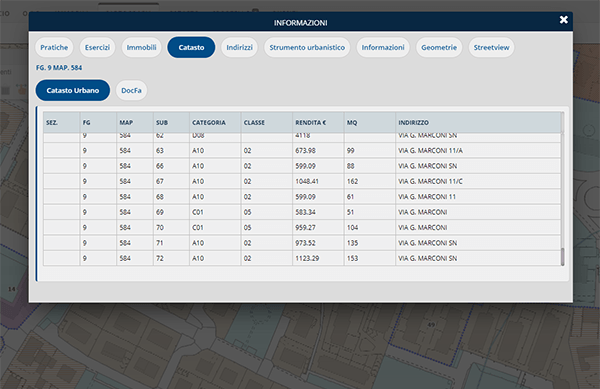Viewport: 600px width, 389px height.
Task: Click the RENDITA € column header
Action: point(318,122)
